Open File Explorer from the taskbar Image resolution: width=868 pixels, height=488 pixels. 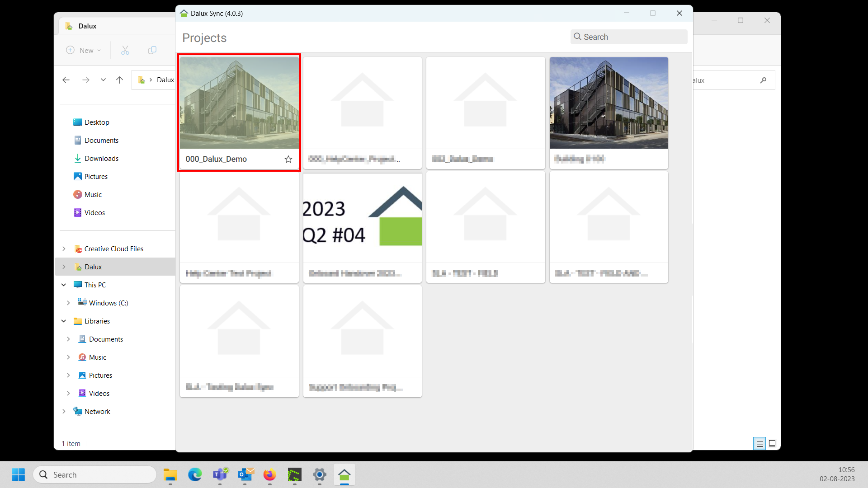coord(170,475)
